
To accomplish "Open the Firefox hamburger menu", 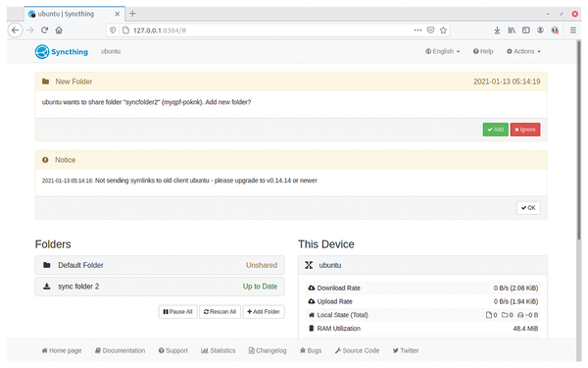I will [573, 30].
